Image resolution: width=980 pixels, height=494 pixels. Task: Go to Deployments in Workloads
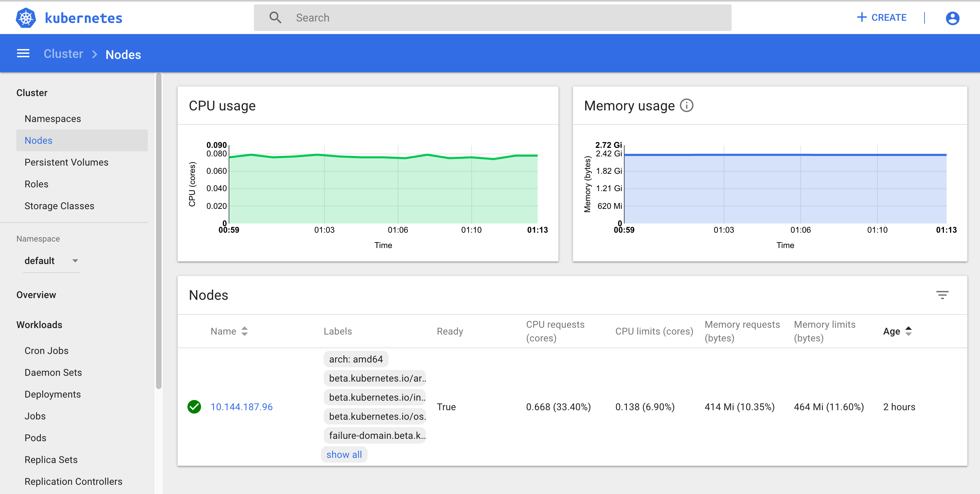52,395
